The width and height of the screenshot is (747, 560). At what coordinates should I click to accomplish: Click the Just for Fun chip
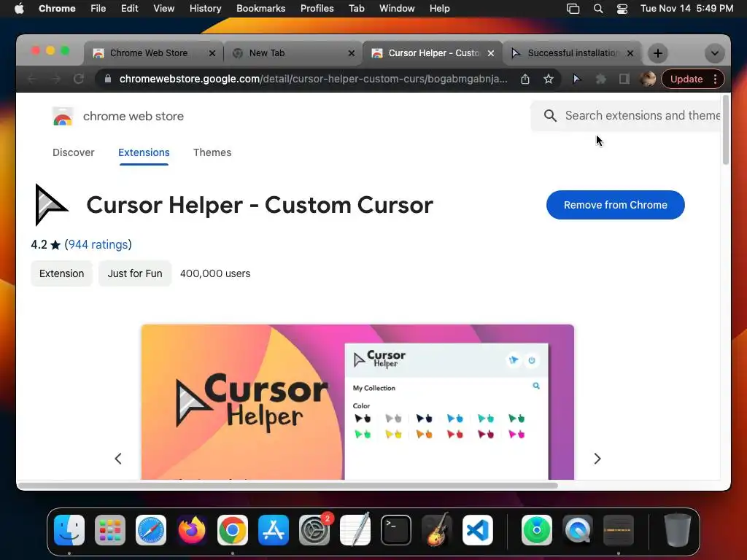[135, 274]
